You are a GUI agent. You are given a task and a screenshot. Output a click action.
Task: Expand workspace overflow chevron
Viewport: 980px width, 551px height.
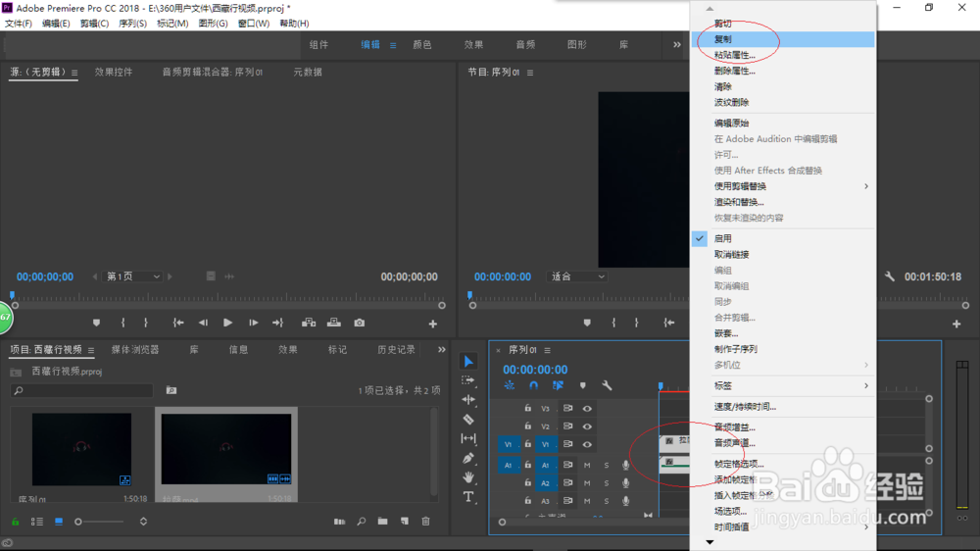(677, 44)
